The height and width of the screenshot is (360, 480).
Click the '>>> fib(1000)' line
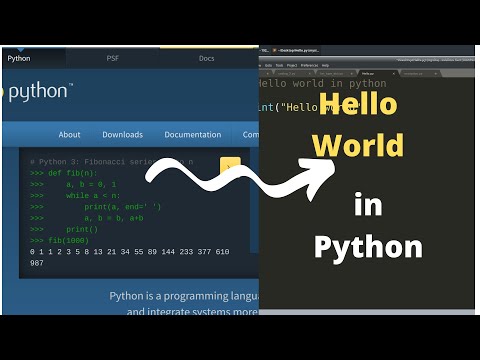pyautogui.click(x=59, y=241)
